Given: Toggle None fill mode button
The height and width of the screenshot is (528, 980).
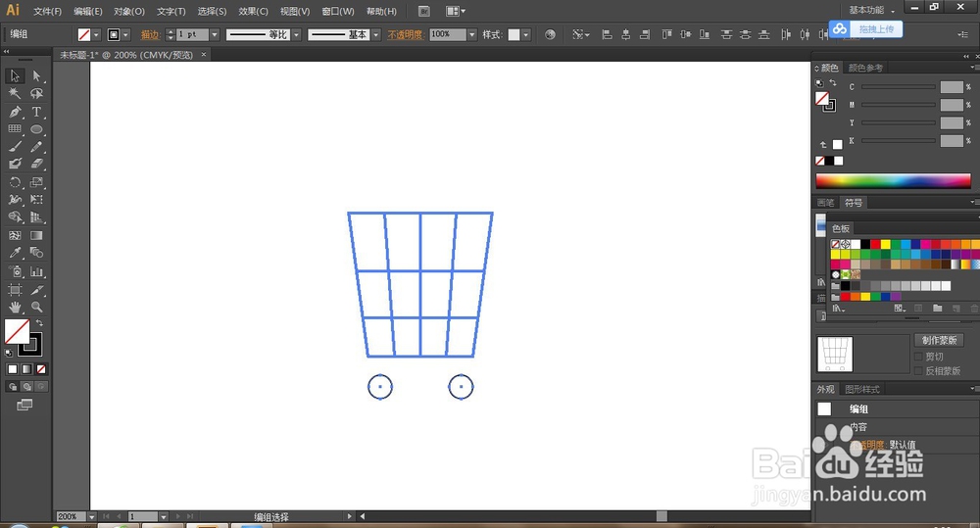Looking at the screenshot, I should click(x=41, y=369).
